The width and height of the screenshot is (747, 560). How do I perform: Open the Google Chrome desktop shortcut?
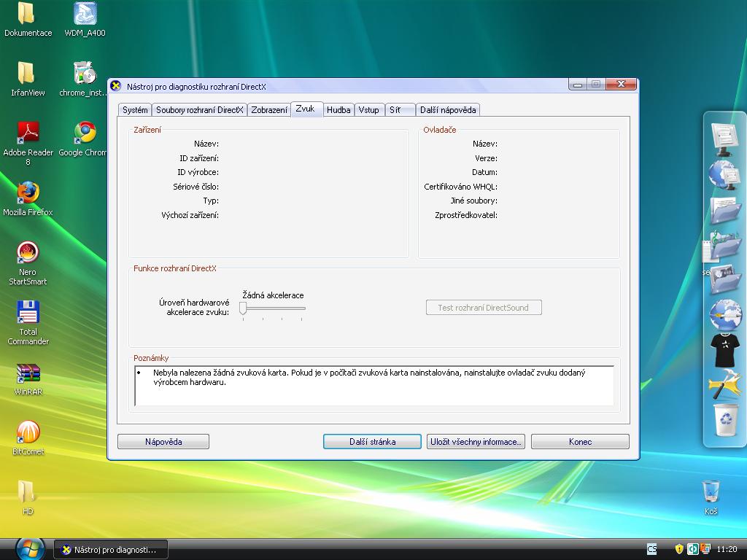(85, 134)
